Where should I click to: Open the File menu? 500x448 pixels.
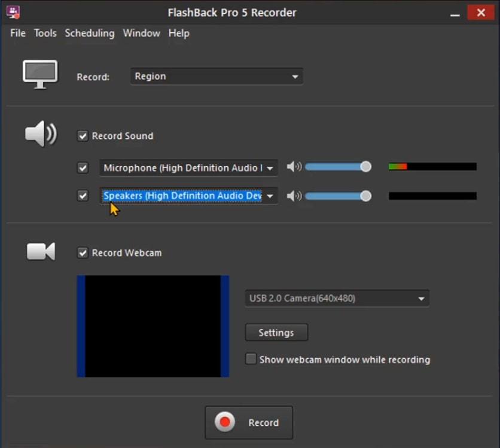(18, 33)
